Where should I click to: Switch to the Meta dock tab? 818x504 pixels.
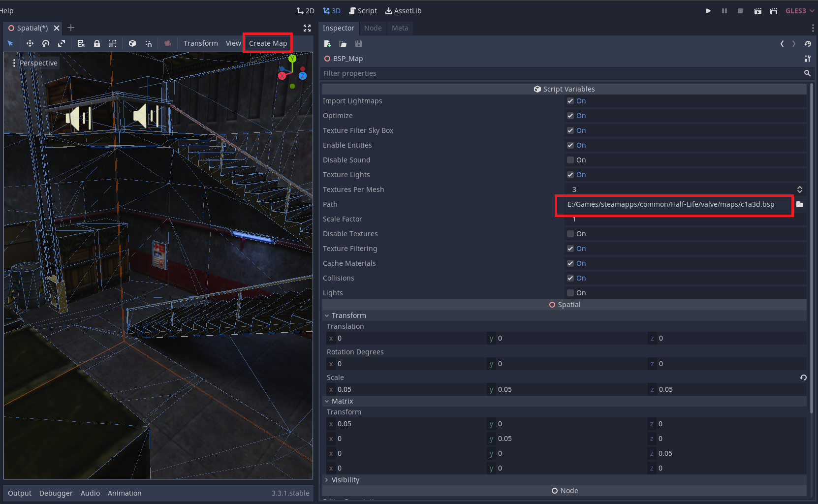tap(400, 28)
